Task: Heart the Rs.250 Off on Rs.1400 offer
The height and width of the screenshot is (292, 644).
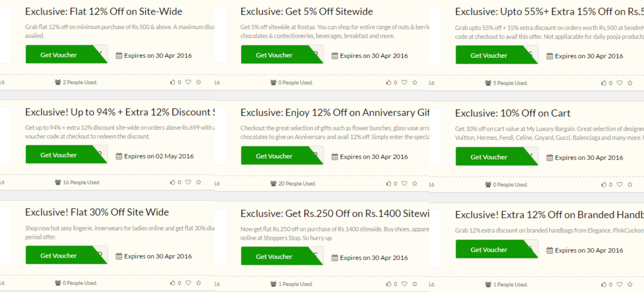Action: (x=404, y=284)
